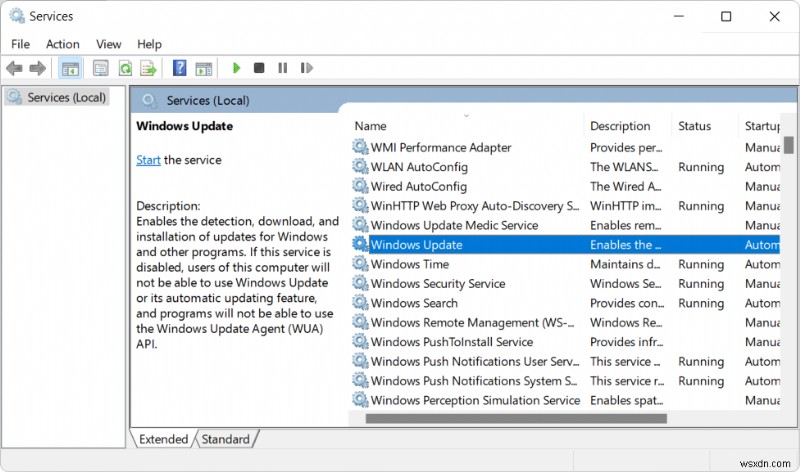
Task: Select Windows Update Medic Service
Action: pos(454,225)
